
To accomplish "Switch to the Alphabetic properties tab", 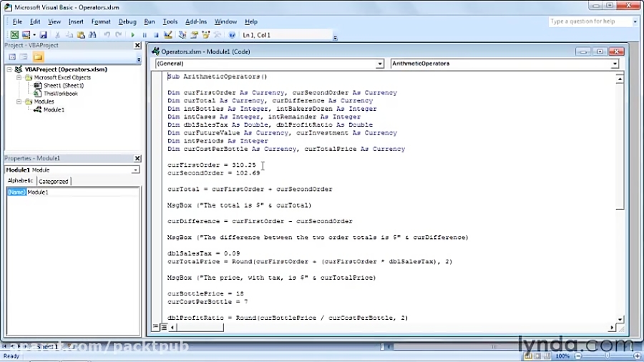I will coord(20,180).
